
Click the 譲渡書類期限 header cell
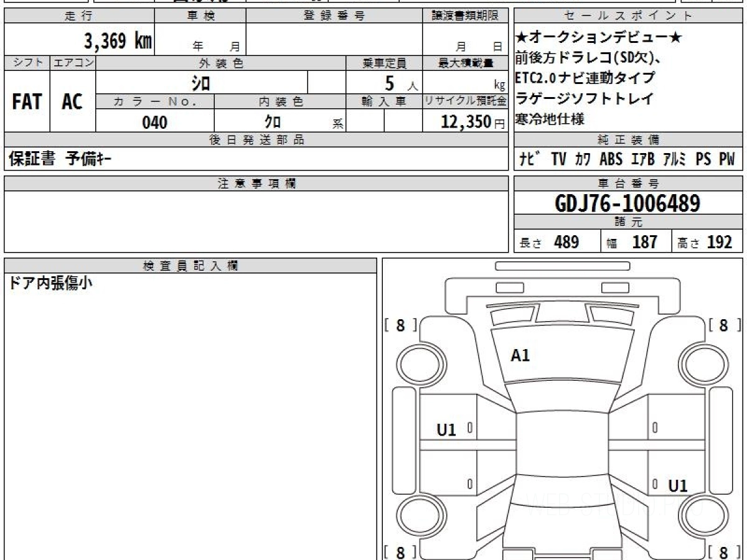point(466,16)
